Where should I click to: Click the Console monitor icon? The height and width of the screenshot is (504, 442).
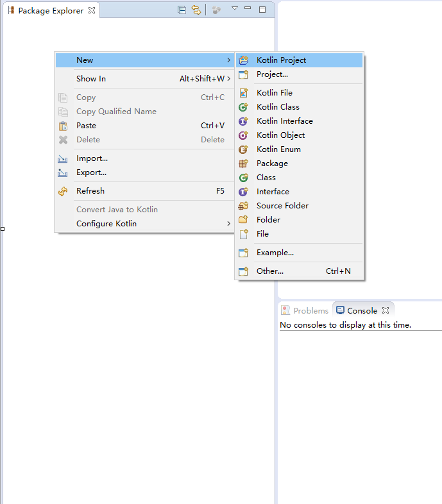point(340,310)
